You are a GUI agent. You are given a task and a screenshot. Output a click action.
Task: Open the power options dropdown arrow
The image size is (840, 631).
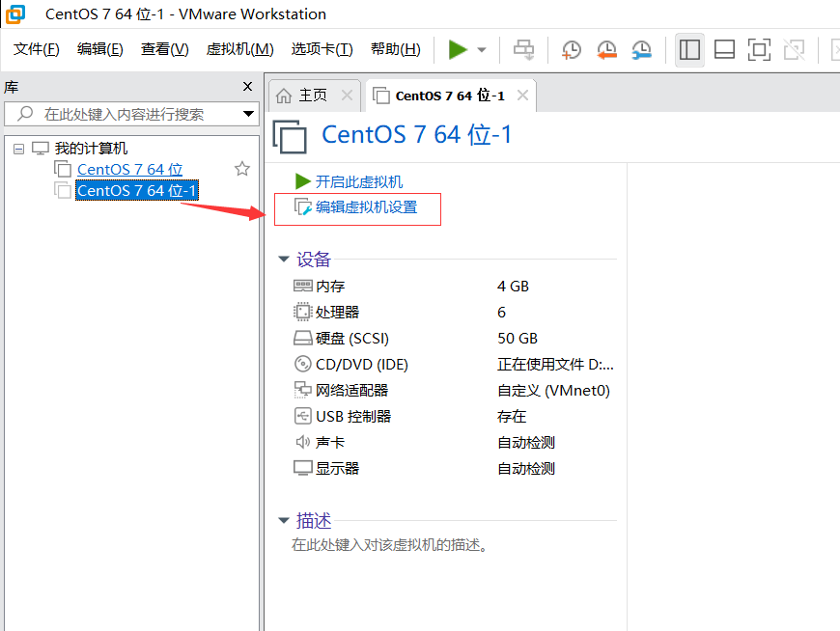482,50
